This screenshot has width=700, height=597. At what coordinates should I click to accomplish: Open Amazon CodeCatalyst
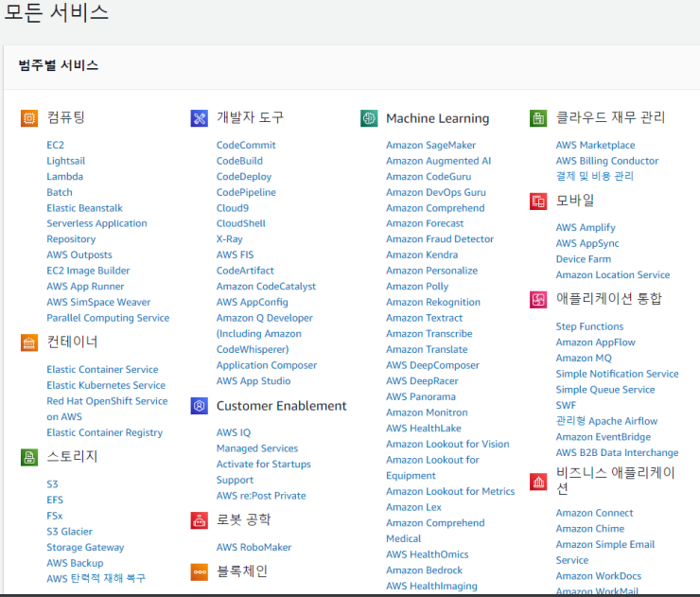[266, 287]
